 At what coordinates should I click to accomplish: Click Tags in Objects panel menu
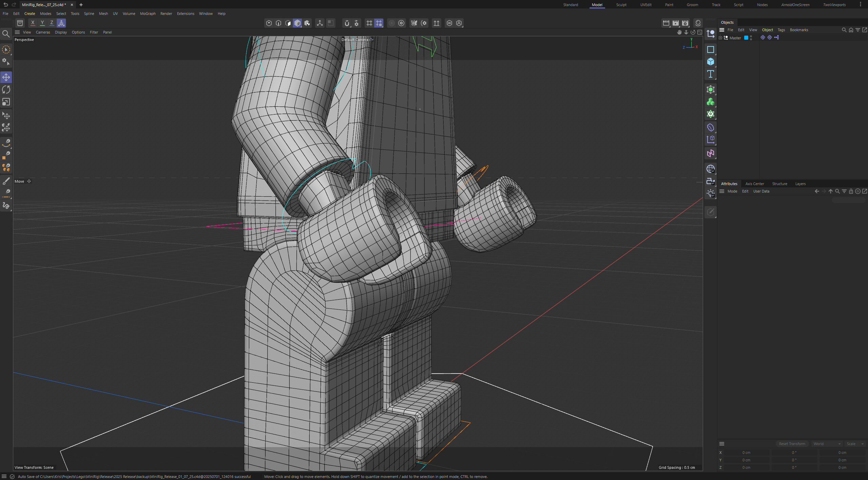click(x=781, y=30)
